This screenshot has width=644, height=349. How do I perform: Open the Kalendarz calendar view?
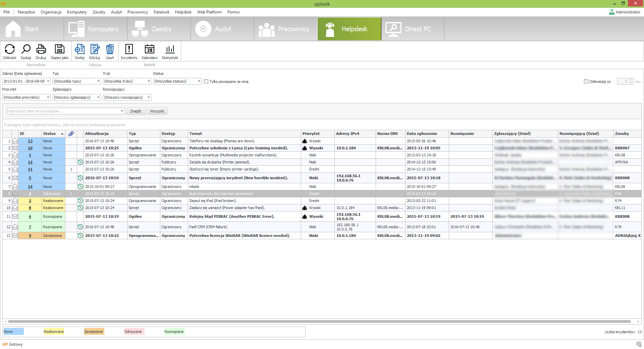pos(150,49)
